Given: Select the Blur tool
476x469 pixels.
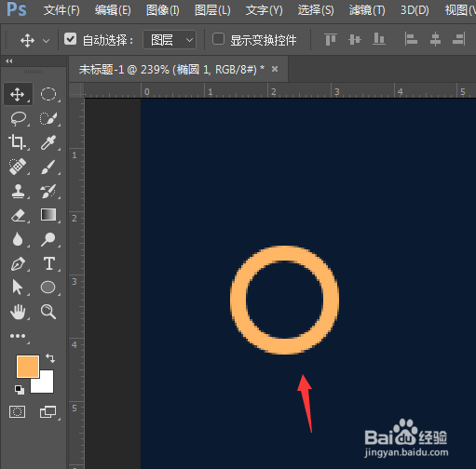Looking at the screenshot, I should point(18,239).
